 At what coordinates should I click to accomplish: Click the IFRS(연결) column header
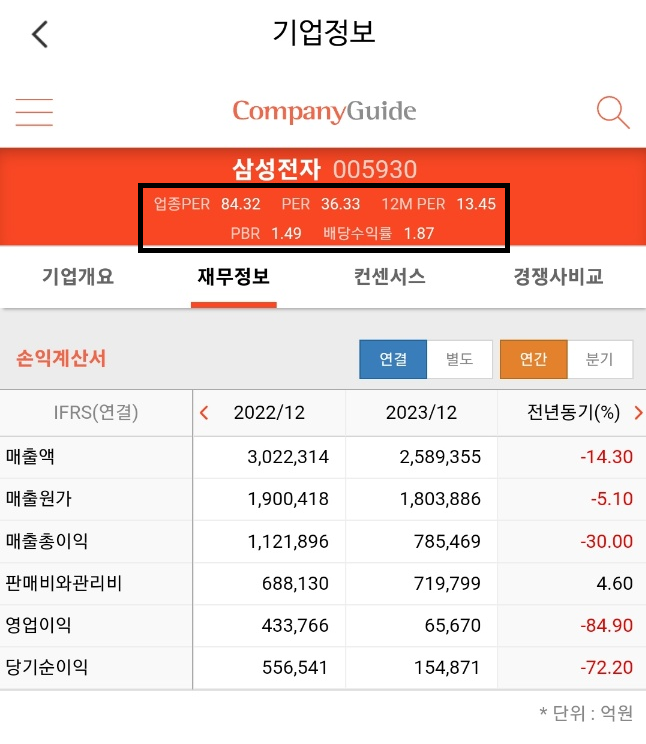point(96,413)
